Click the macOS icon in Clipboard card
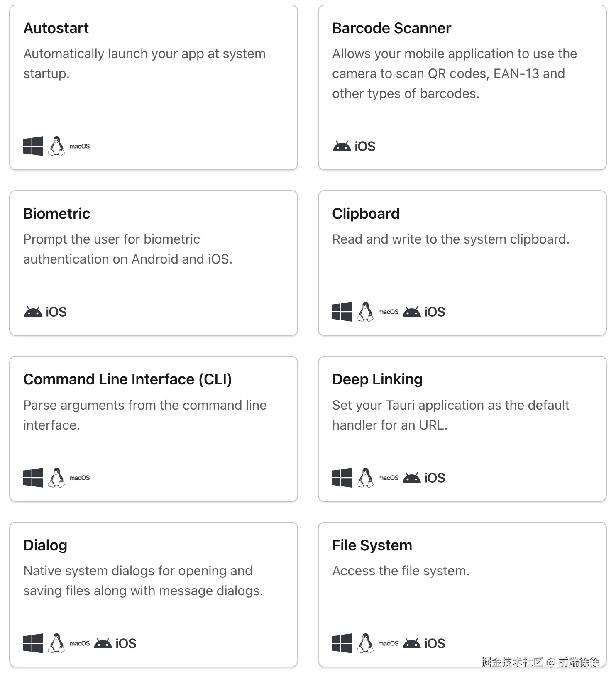Viewport: 616px width, 684px height. click(x=388, y=312)
